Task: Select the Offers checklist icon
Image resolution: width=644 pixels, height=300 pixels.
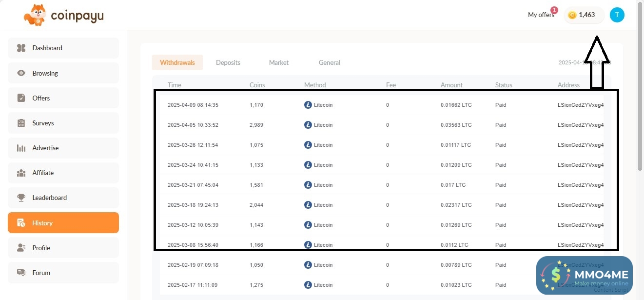Action: coord(21,98)
